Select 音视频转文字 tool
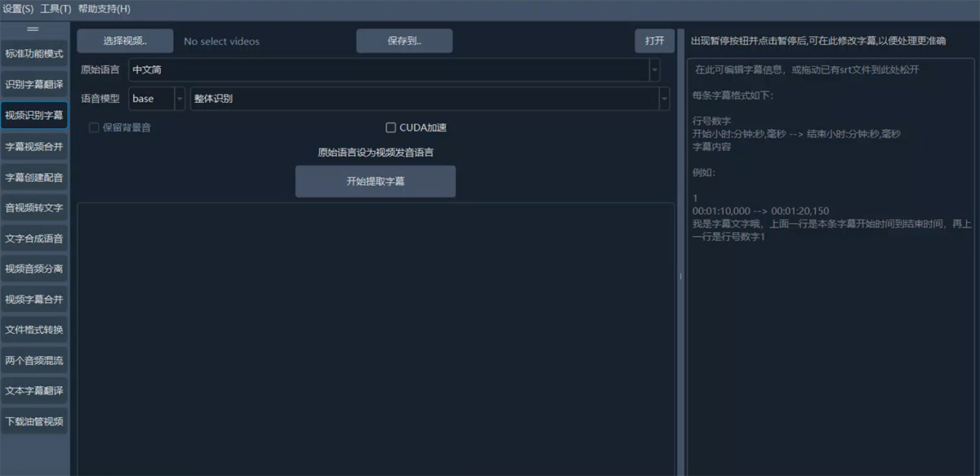Image resolution: width=980 pixels, height=476 pixels. coord(34,208)
